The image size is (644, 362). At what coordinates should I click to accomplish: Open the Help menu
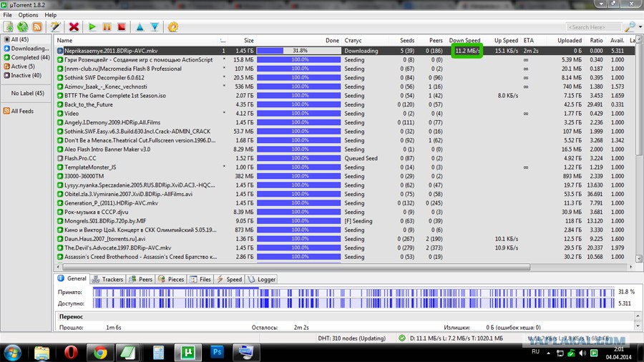(x=51, y=15)
